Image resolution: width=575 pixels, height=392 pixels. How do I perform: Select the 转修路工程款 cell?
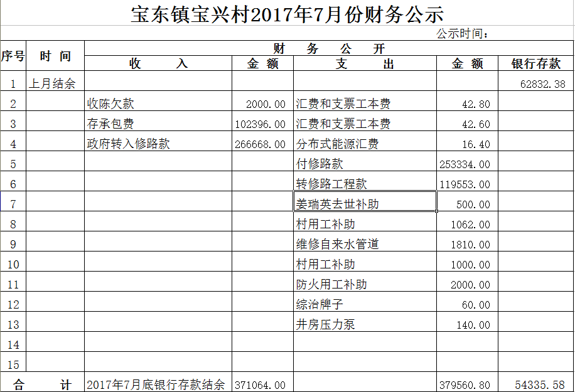[365, 181]
